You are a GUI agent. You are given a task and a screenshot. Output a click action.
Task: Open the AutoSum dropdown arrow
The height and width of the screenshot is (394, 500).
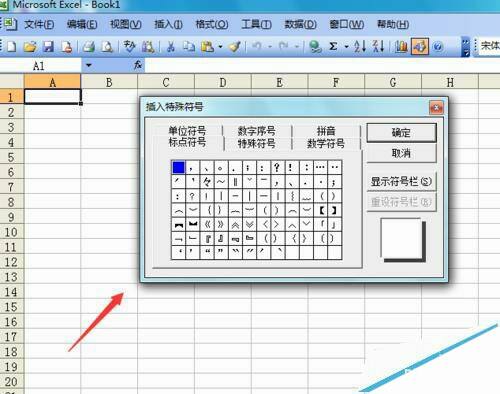click(346, 47)
